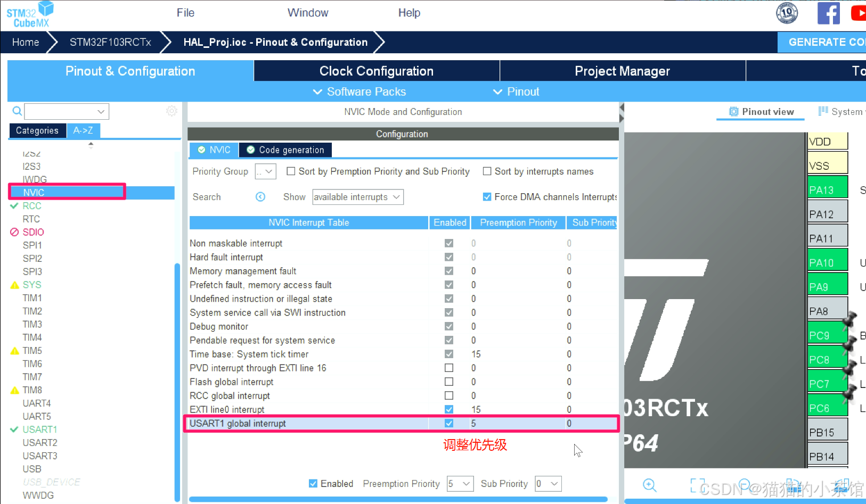Open the Show available interrupts dropdown
This screenshot has width=866, height=504.
(x=357, y=197)
